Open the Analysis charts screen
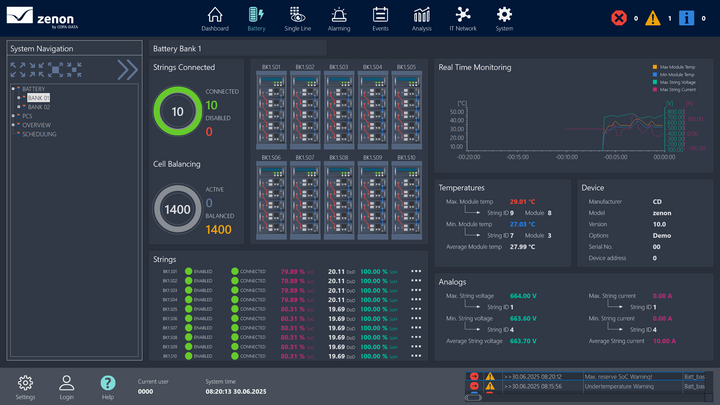Viewport: 720px width, 405px height. [422, 19]
